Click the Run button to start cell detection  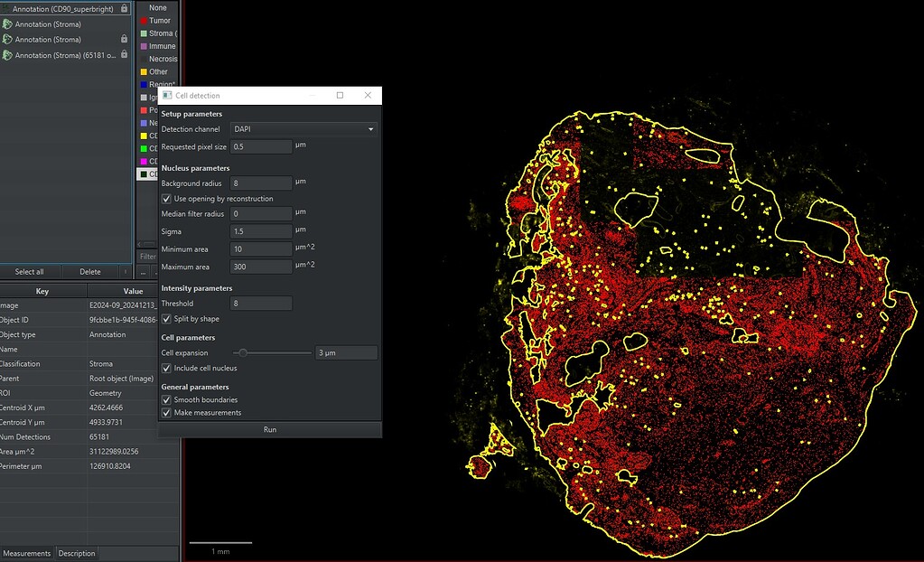(x=269, y=429)
